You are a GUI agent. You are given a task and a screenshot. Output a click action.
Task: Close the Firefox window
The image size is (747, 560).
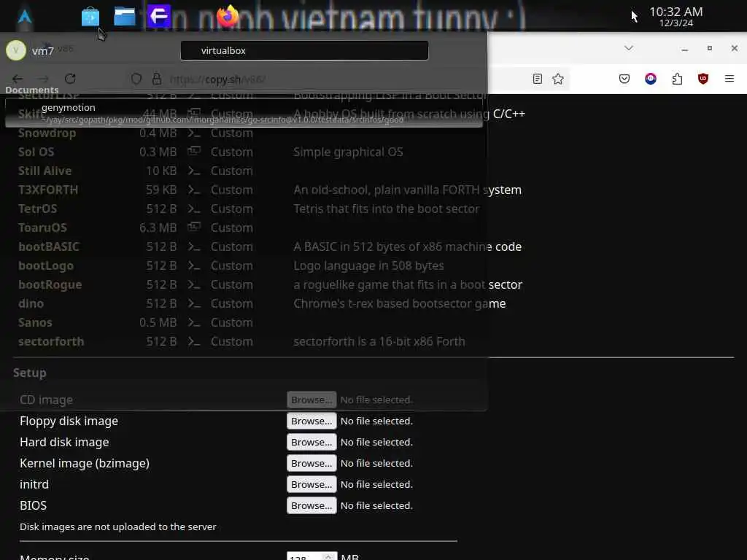point(734,48)
